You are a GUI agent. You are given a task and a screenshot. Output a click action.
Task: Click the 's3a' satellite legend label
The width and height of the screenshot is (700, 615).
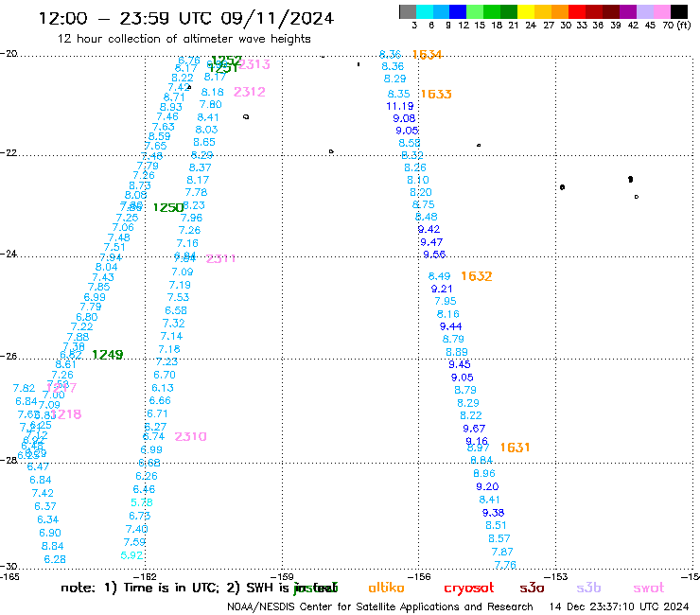(532, 589)
